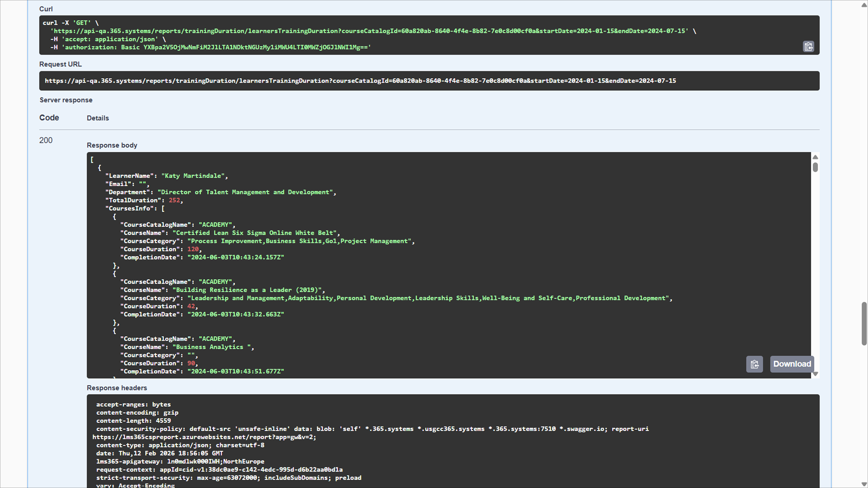This screenshot has height=488, width=868.
Task: Click the main page scrollbar thumb
Action: coord(864,324)
